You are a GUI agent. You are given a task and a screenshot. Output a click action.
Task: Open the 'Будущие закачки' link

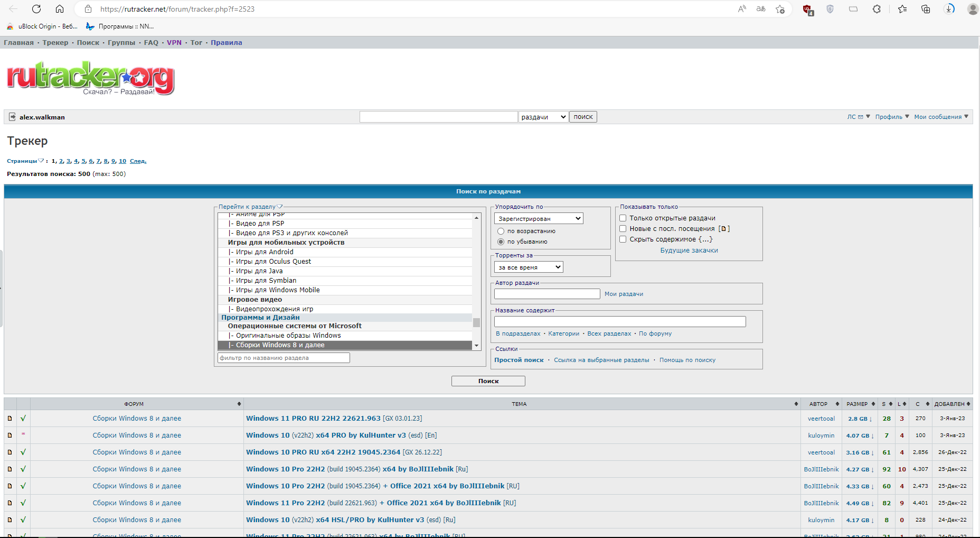689,251
